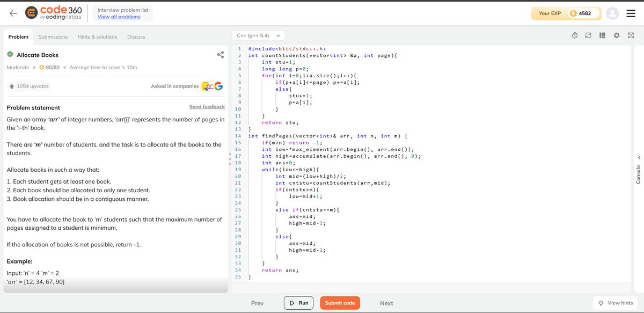Click inside code line 'return ans;'
This screenshot has width=644, height=313.
[x=280, y=270]
